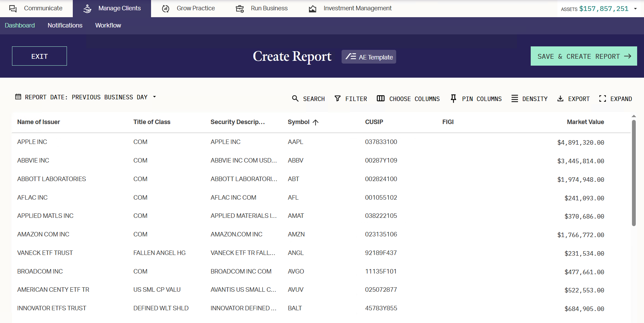Open the AE Template label
Screen dimensions: 644x323
pyautogui.click(x=376, y=57)
